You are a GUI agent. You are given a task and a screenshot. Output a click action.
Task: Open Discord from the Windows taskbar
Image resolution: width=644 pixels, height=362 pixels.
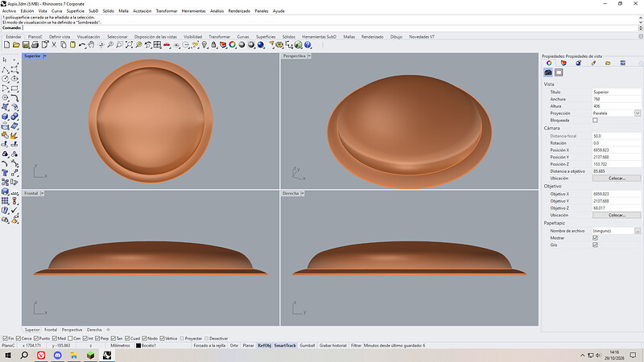tap(57, 356)
